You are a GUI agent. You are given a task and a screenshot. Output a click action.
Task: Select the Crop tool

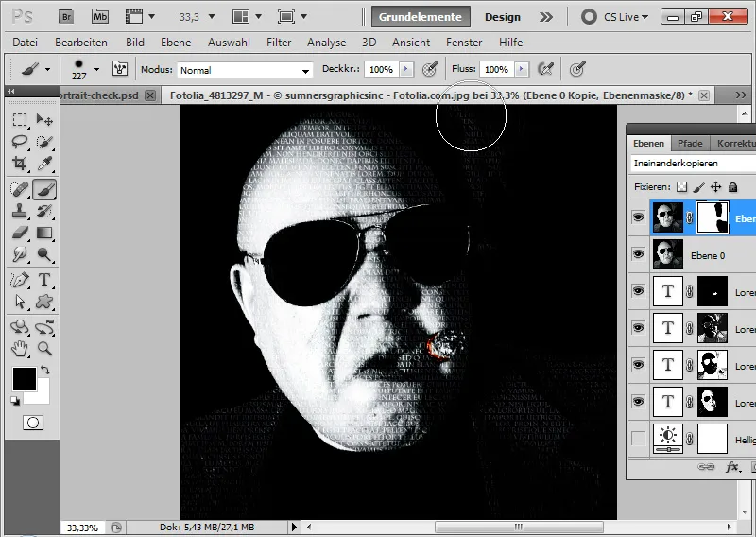point(19,164)
